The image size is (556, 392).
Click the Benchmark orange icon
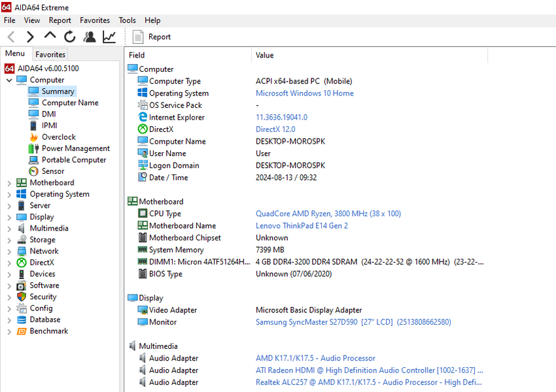[x=22, y=331]
